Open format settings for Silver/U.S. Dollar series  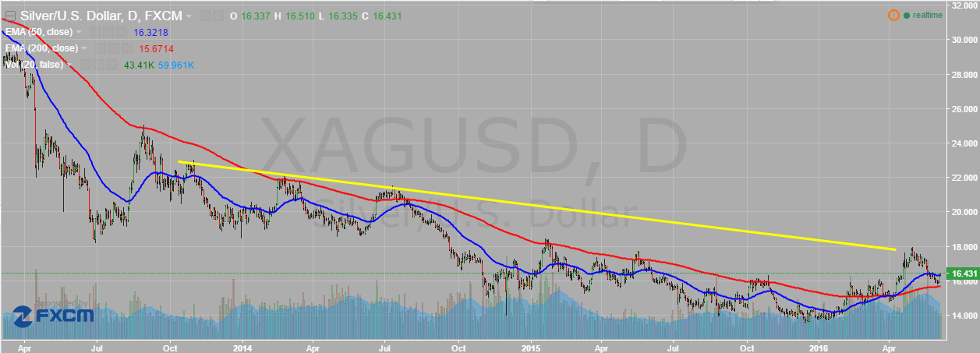pyautogui.click(x=218, y=16)
